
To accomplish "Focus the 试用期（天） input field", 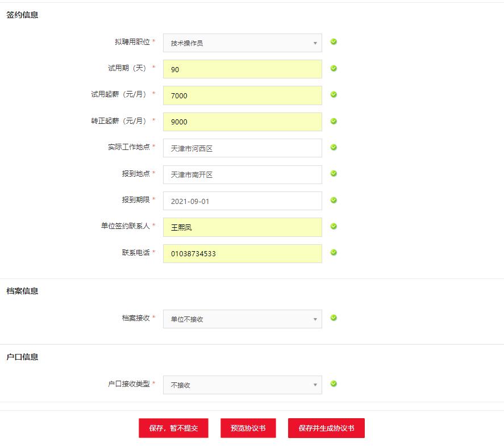I will (242, 69).
